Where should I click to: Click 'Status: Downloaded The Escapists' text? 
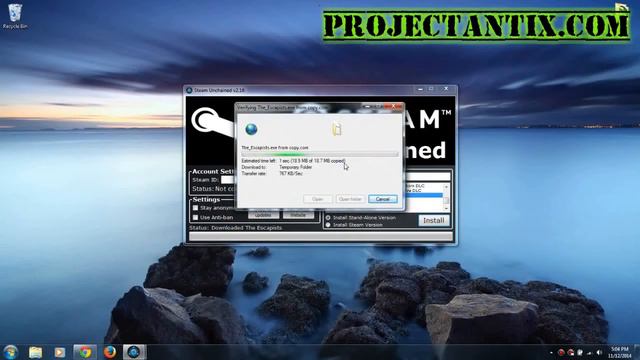tap(236, 228)
